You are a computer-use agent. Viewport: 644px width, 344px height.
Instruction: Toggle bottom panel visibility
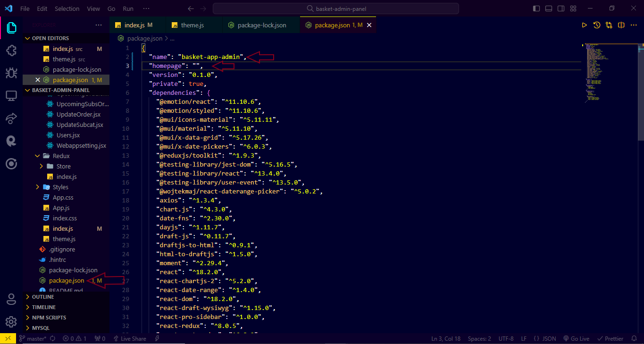[549, 8]
